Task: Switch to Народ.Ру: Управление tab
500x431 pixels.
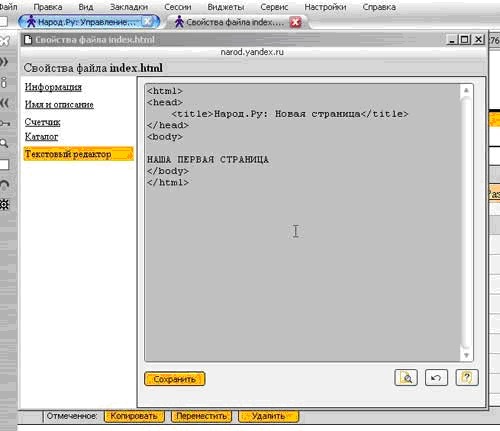Action: (x=84, y=22)
